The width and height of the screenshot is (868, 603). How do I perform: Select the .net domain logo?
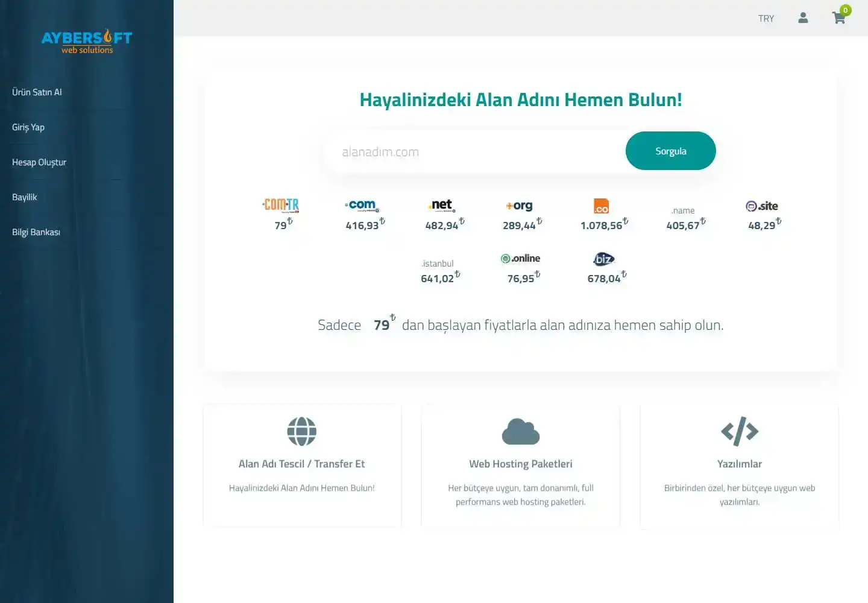coord(442,205)
